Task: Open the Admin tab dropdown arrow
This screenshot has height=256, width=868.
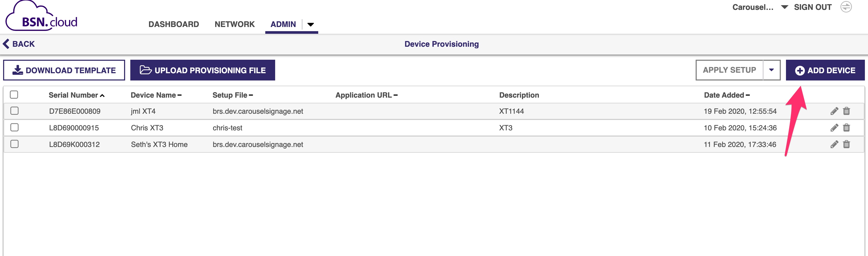Action: pyautogui.click(x=311, y=24)
